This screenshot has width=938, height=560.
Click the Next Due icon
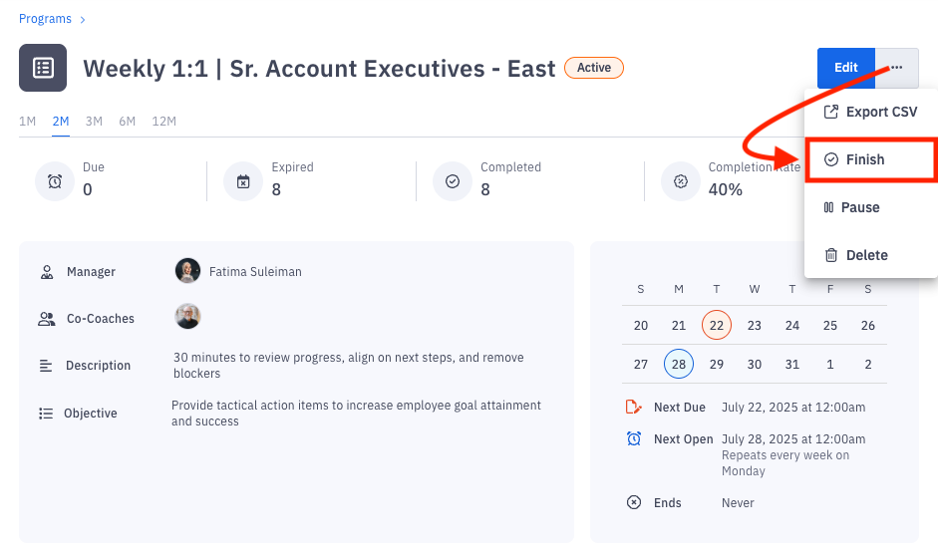pyautogui.click(x=633, y=407)
